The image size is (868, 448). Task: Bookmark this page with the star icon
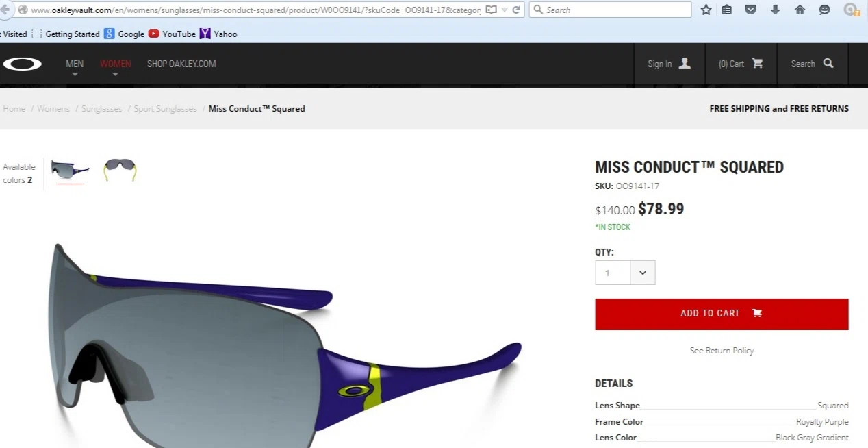(706, 10)
